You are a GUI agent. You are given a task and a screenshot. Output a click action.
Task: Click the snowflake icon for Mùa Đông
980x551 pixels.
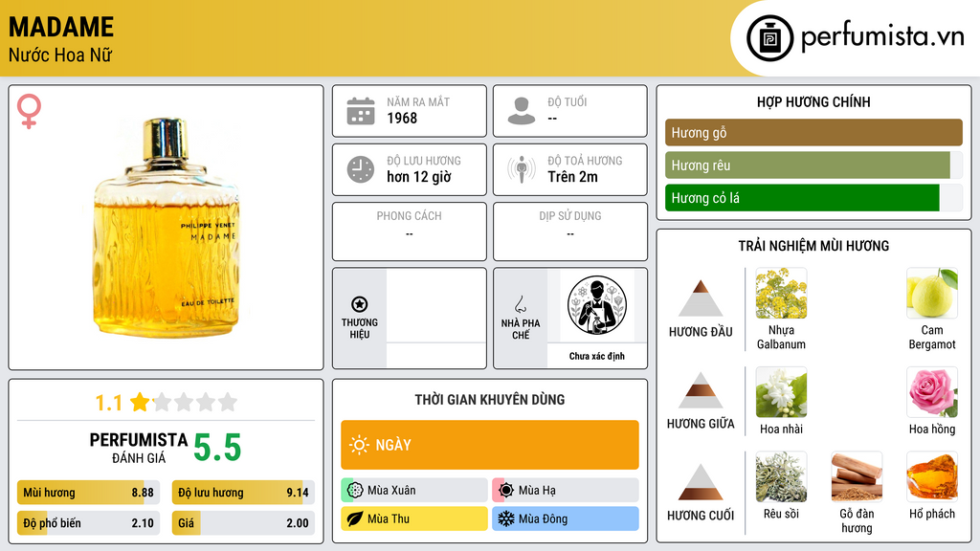[506, 518]
